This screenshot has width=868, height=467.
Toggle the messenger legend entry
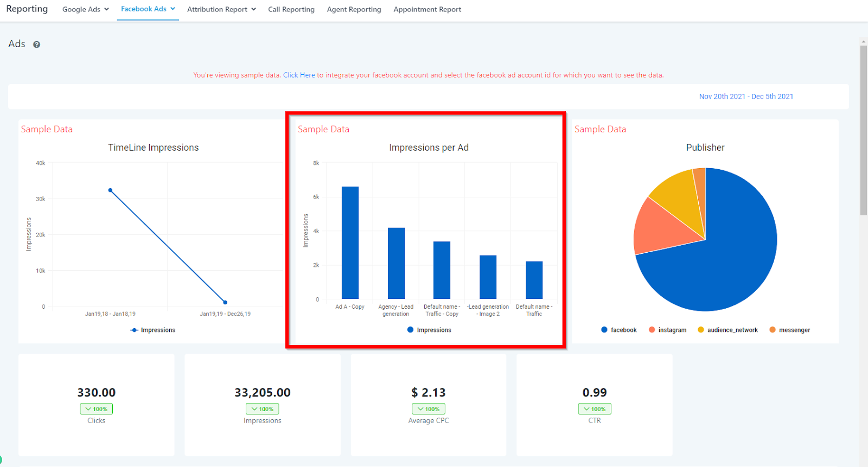790,330
